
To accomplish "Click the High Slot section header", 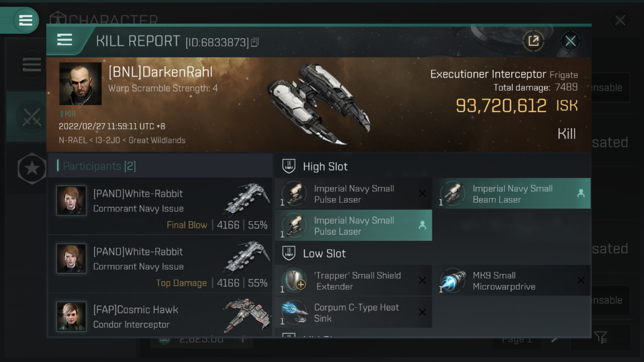I will click(x=325, y=167).
